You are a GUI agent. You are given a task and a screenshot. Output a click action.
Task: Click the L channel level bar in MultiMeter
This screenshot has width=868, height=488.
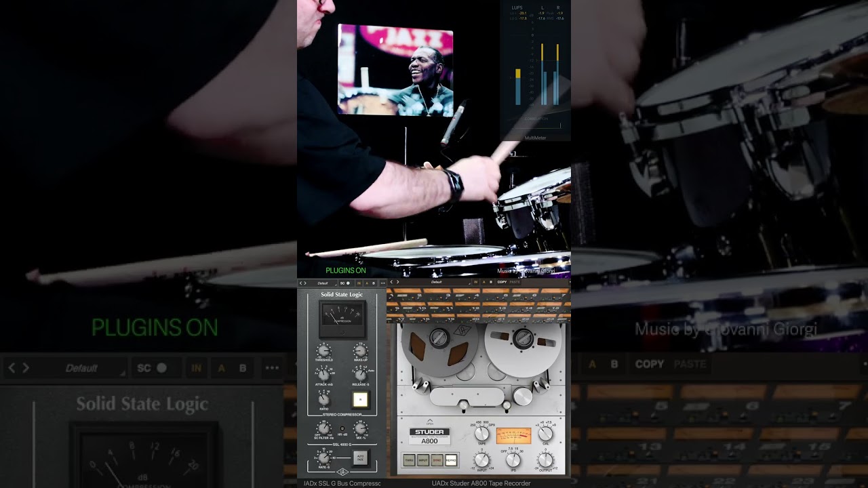tap(542, 75)
